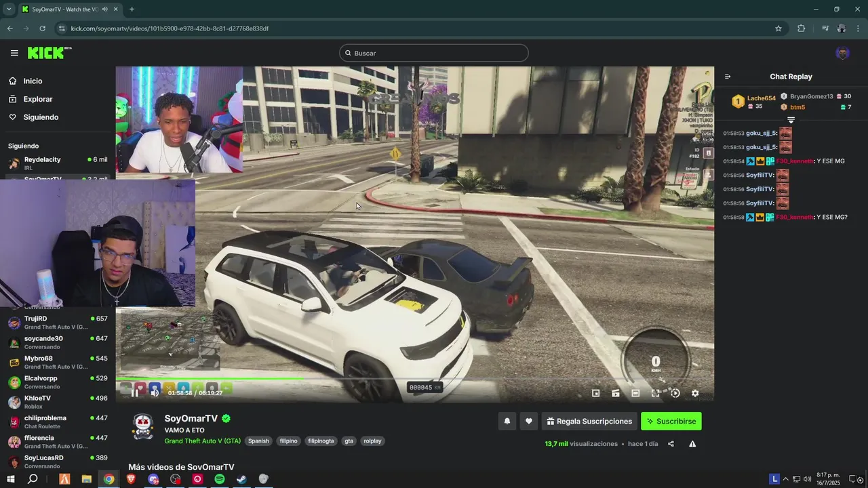Screen dimensions: 868x488
Task: Cast the video to device
Action: tap(616, 393)
